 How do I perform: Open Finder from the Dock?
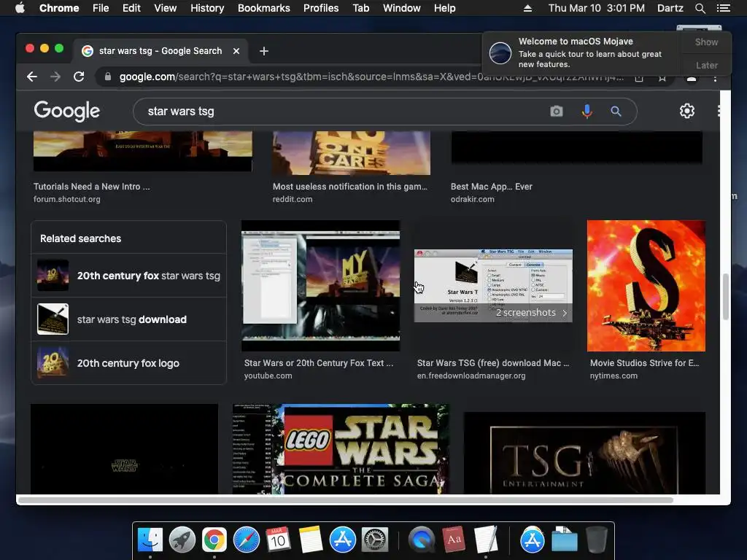coord(150,540)
